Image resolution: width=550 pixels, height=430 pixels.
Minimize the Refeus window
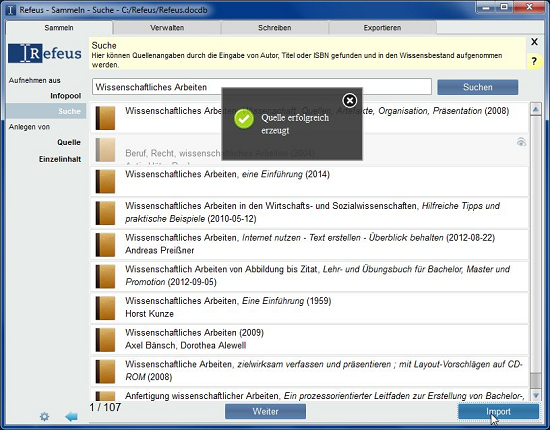tap(486, 7)
